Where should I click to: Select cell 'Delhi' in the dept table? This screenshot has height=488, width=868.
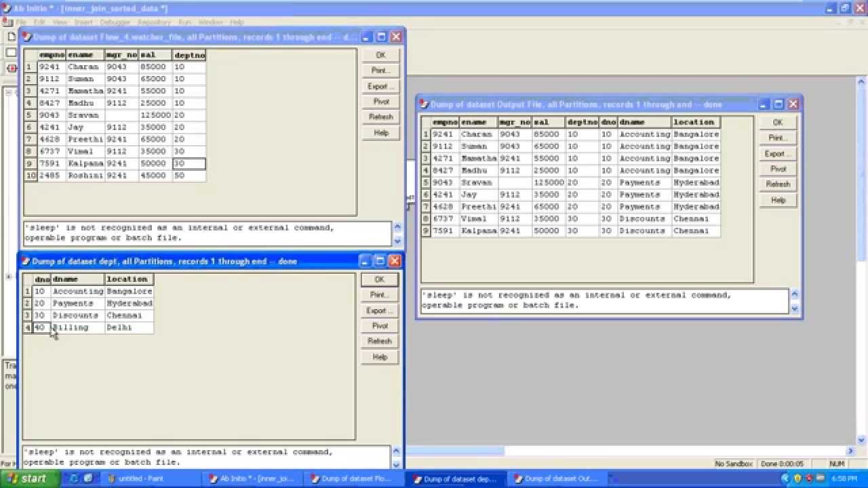129,327
